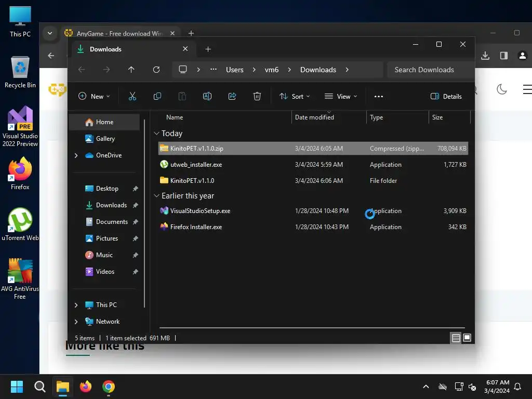This screenshot has height=399, width=532.
Task: Click the Search Downloads field
Action: [430, 70]
